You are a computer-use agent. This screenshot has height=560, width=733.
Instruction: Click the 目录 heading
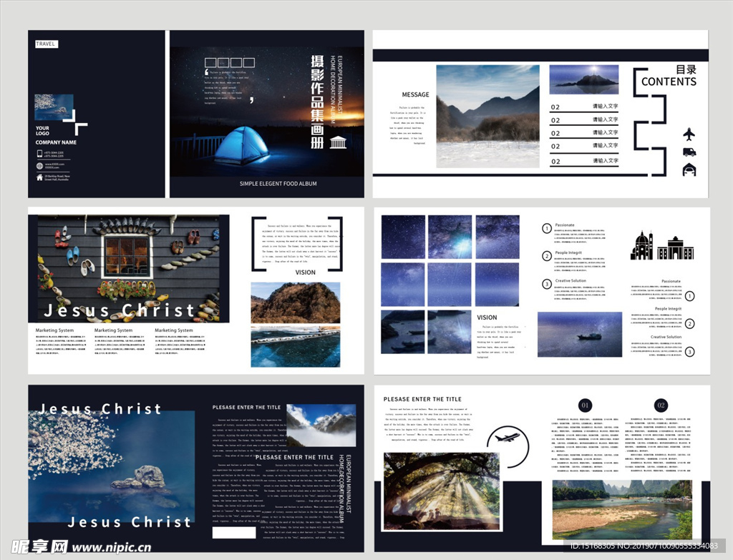coord(686,69)
